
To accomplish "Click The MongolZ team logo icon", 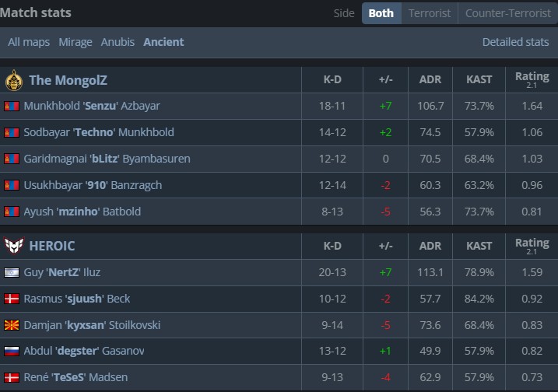I will click(x=12, y=80).
